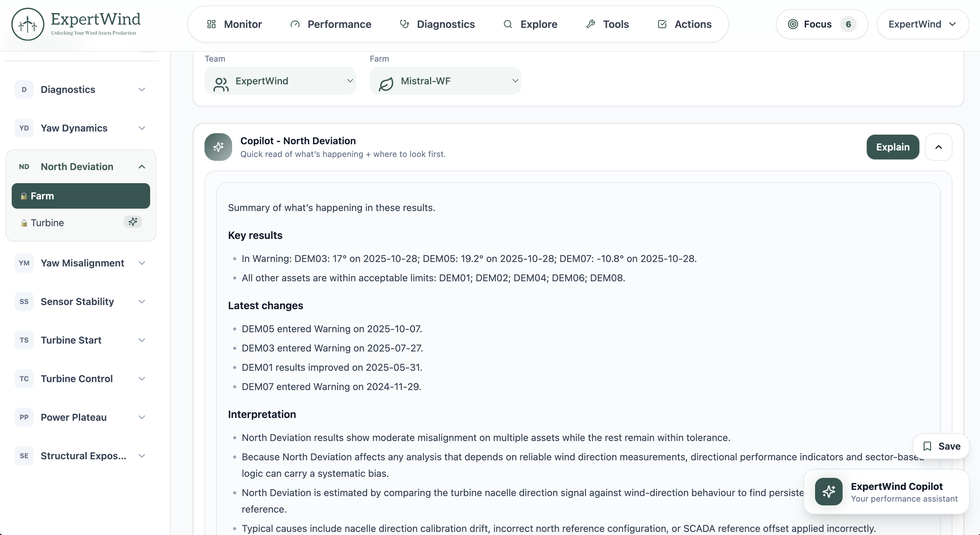Open the Performance navigation tab
The width and height of the screenshot is (980, 535).
[331, 24]
